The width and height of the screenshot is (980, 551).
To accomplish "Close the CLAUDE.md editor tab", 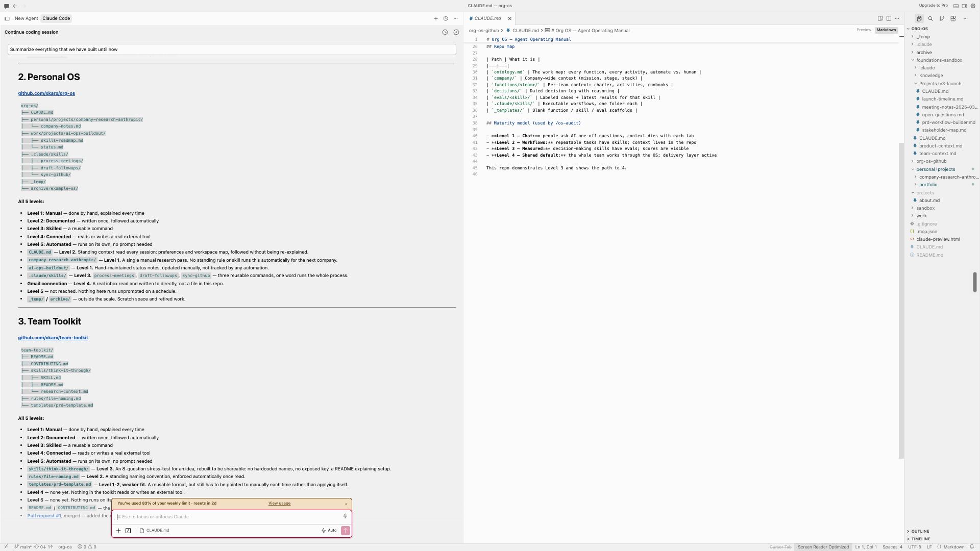I will pyautogui.click(x=509, y=18).
